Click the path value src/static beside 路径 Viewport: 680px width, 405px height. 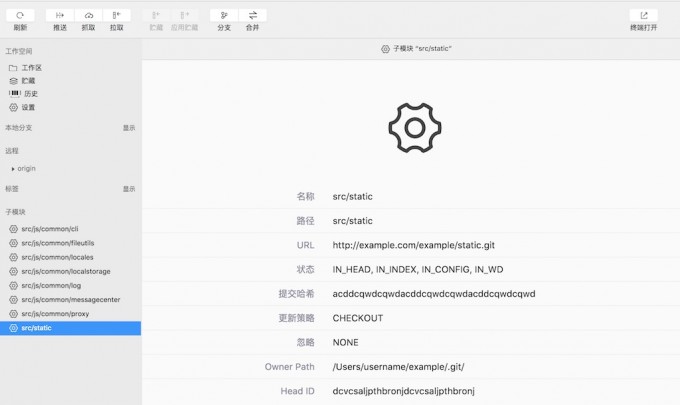(353, 221)
